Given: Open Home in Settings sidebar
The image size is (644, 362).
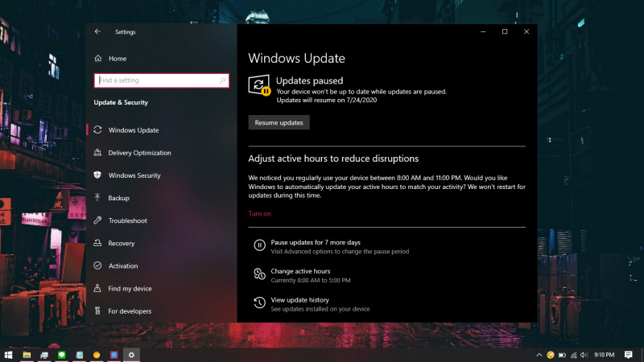Looking at the screenshot, I should click(x=118, y=59).
